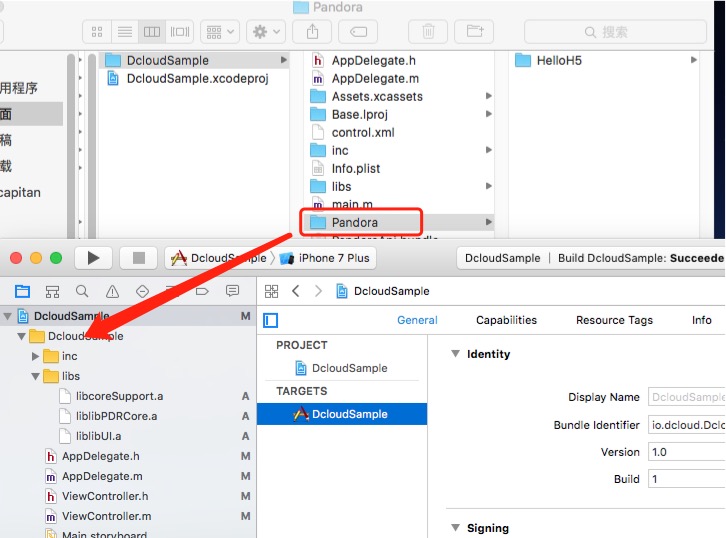This screenshot has height=538, width=726.
Task: Collapse the Identity section
Action: pos(456,354)
